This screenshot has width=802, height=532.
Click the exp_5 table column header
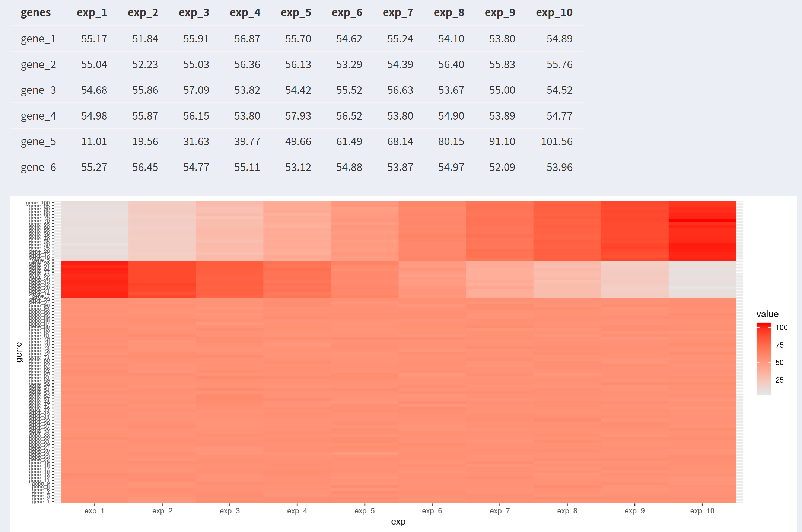click(296, 12)
